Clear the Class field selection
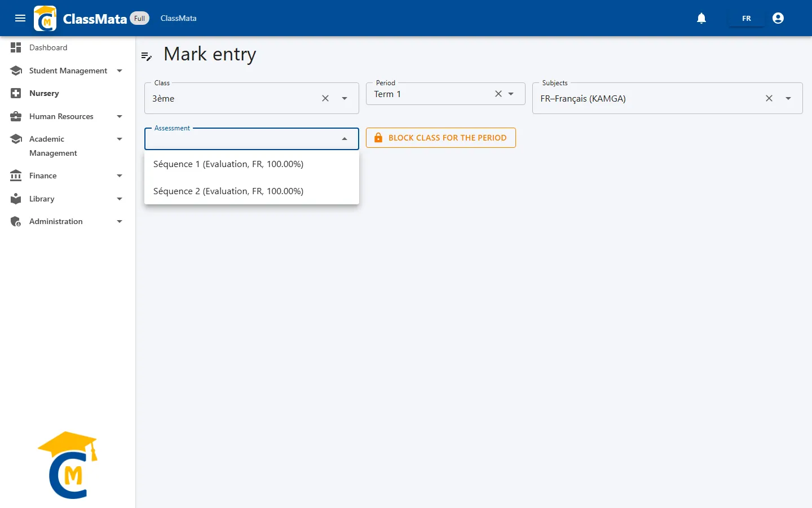 325,98
